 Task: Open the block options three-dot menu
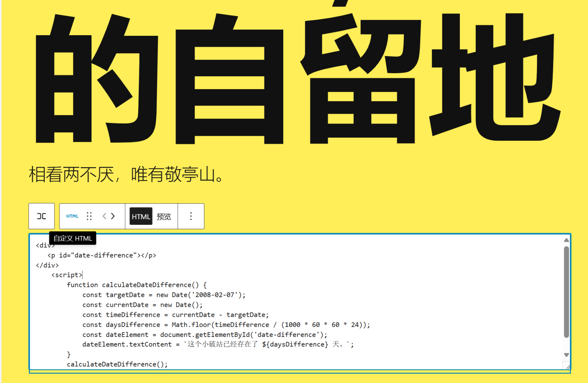tap(191, 216)
